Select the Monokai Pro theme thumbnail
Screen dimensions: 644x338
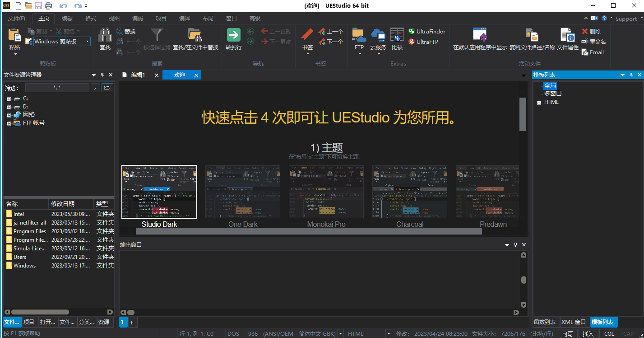(326, 192)
